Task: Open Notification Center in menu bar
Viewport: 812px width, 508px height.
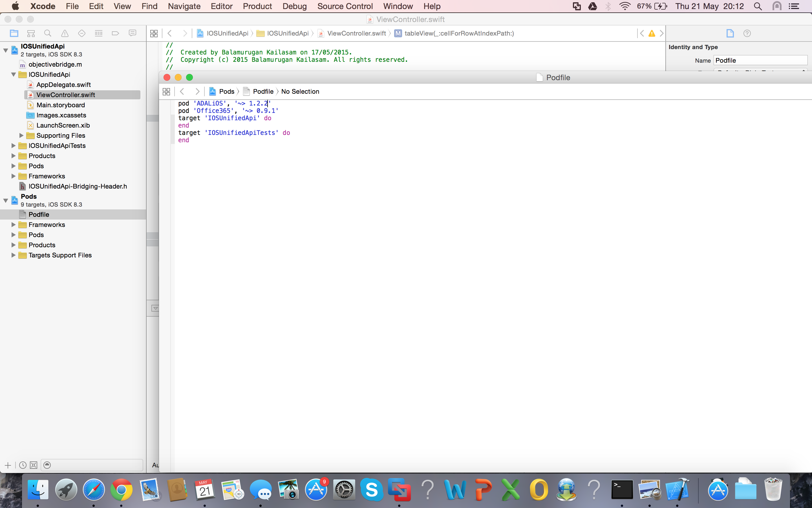Action: pyautogui.click(x=794, y=6)
